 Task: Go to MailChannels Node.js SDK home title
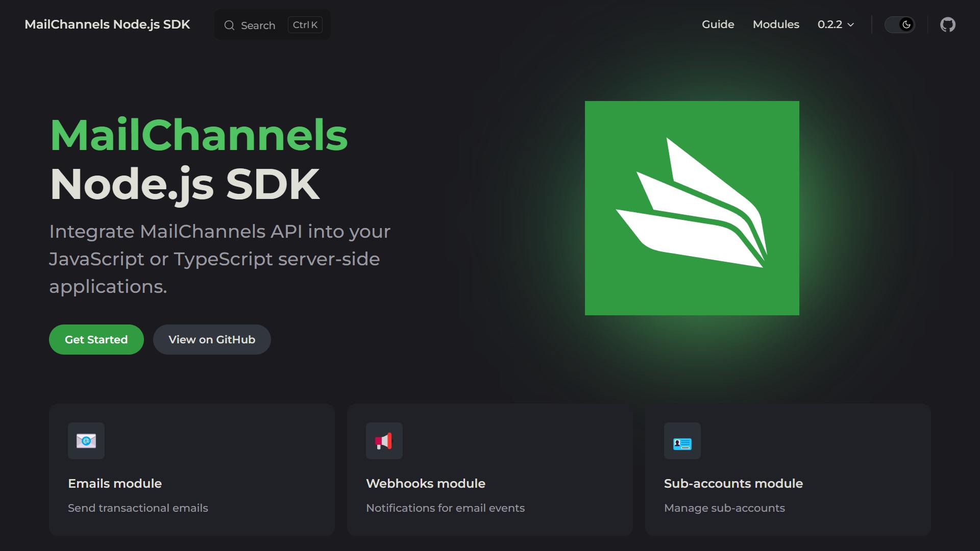coord(107,24)
